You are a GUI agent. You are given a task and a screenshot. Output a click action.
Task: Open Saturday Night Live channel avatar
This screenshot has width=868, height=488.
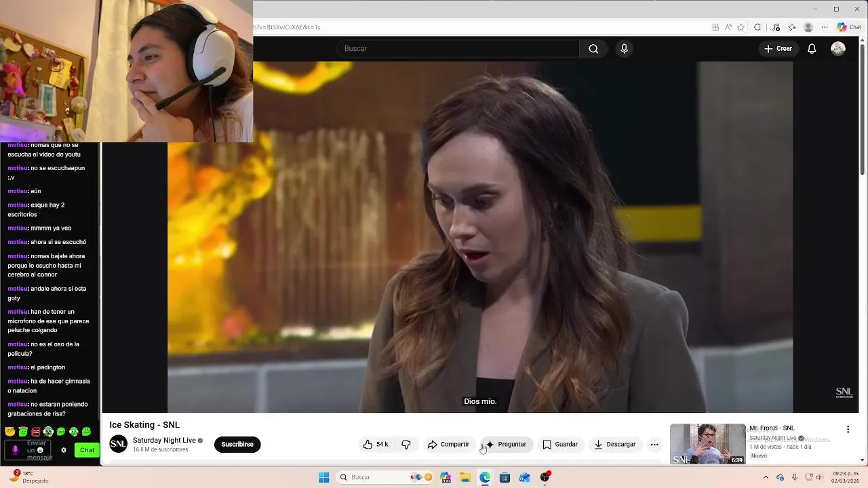click(x=119, y=444)
